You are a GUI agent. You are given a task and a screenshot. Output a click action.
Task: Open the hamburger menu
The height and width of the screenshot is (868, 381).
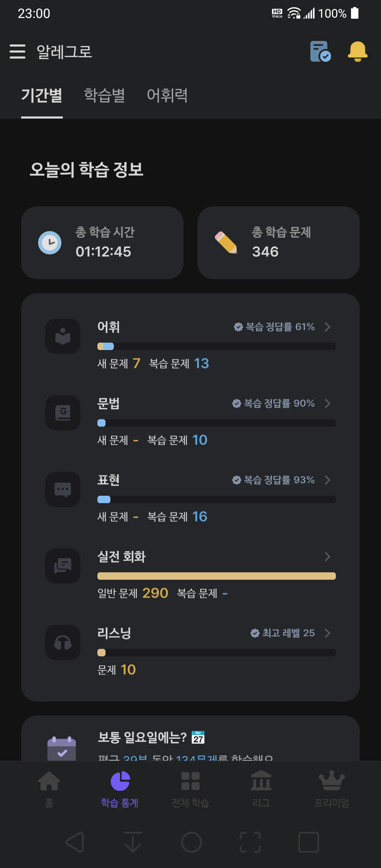pyautogui.click(x=17, y=52)
